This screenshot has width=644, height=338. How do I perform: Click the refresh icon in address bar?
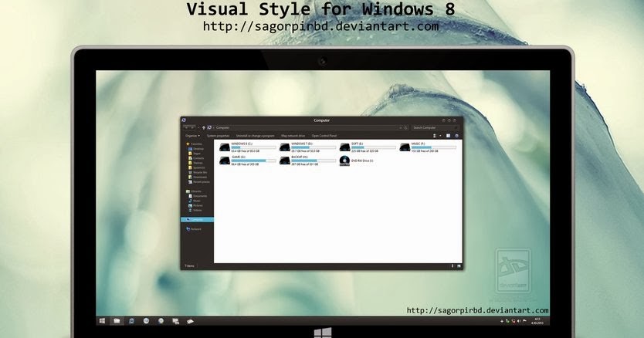point(406,128)
